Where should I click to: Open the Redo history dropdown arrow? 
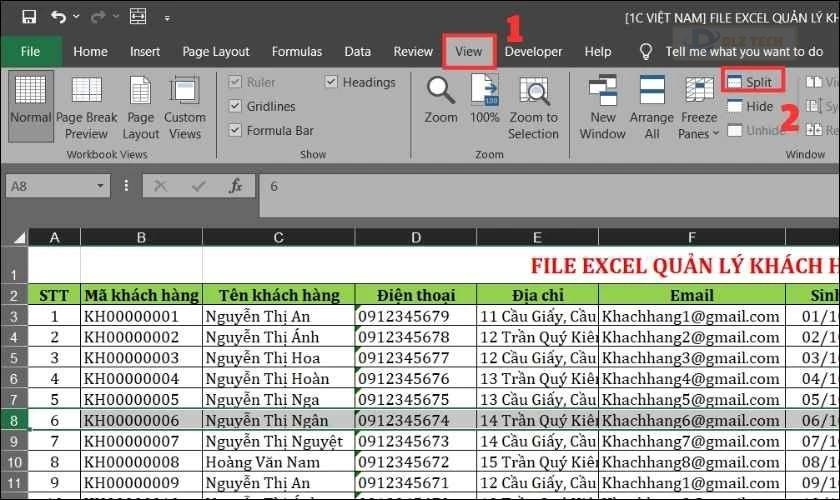pyautogui.click(x=116, y=17)
